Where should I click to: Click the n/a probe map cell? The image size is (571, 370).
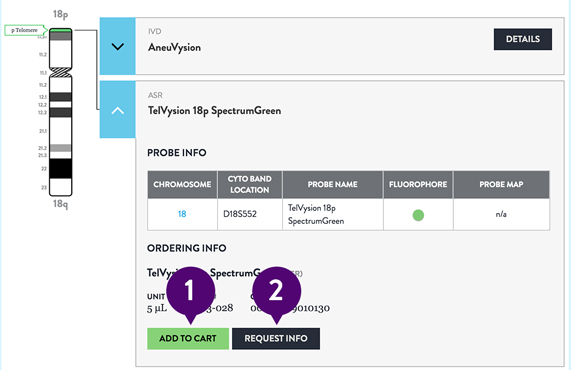(501, 214)
